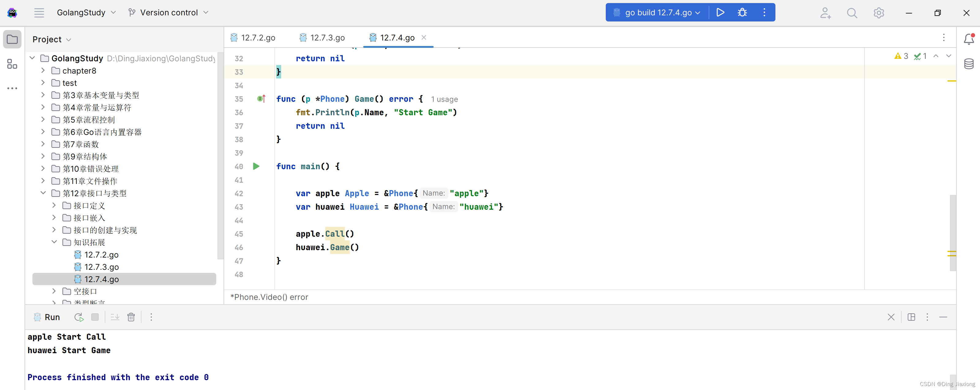
Task: Open the Database tool window icon
Action: coord(969,63)
